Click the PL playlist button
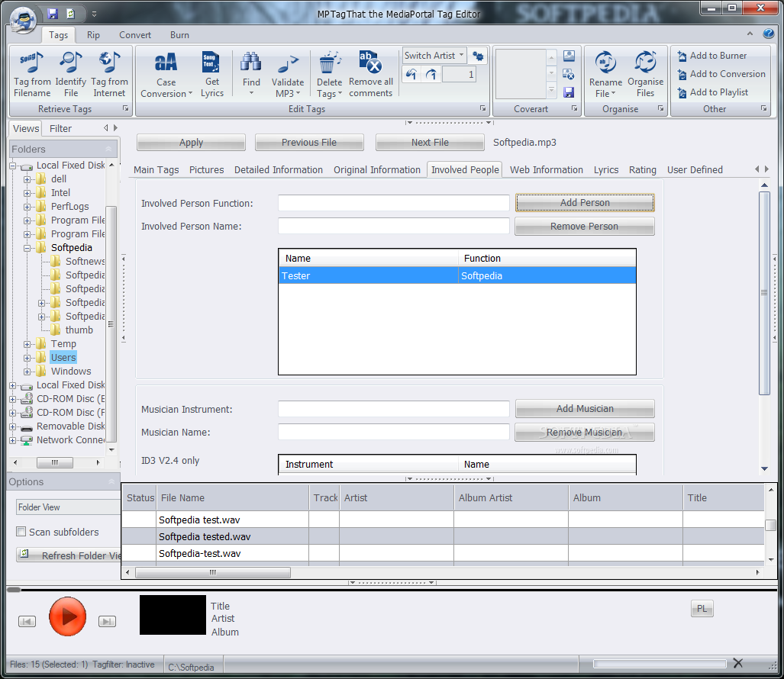Image resolution: width=784 pixels, height=679 pixels. tap(702, 609)
